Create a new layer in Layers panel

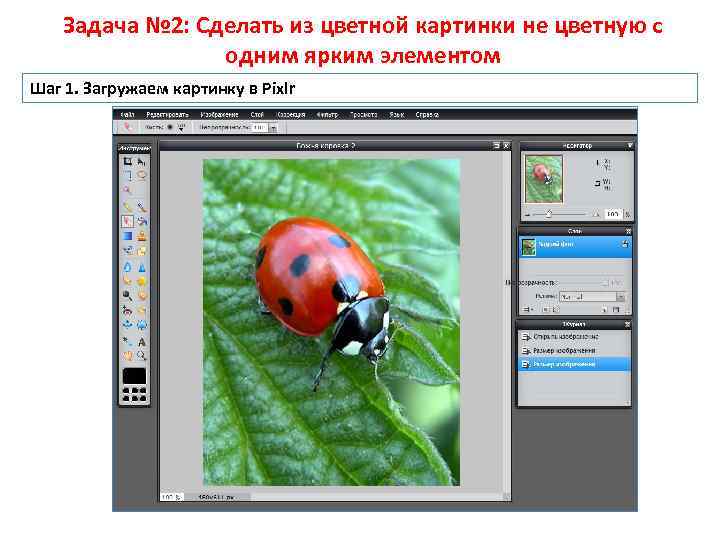605,309
